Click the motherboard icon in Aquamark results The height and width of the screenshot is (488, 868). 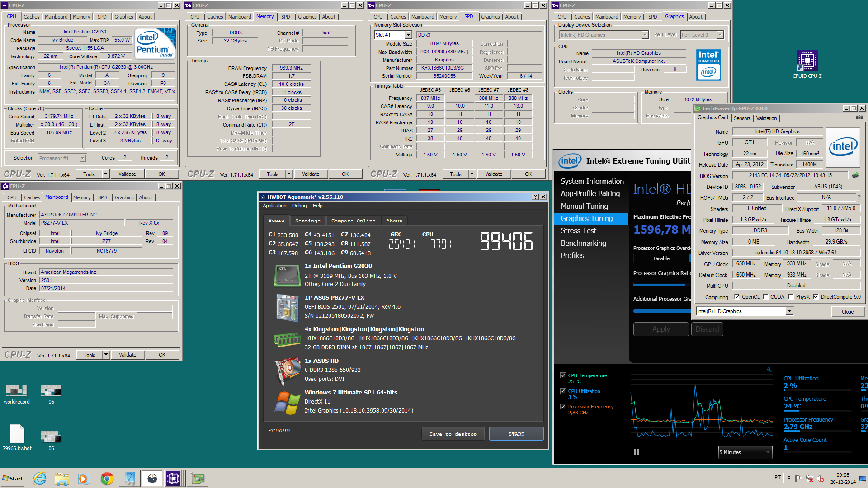287,307
